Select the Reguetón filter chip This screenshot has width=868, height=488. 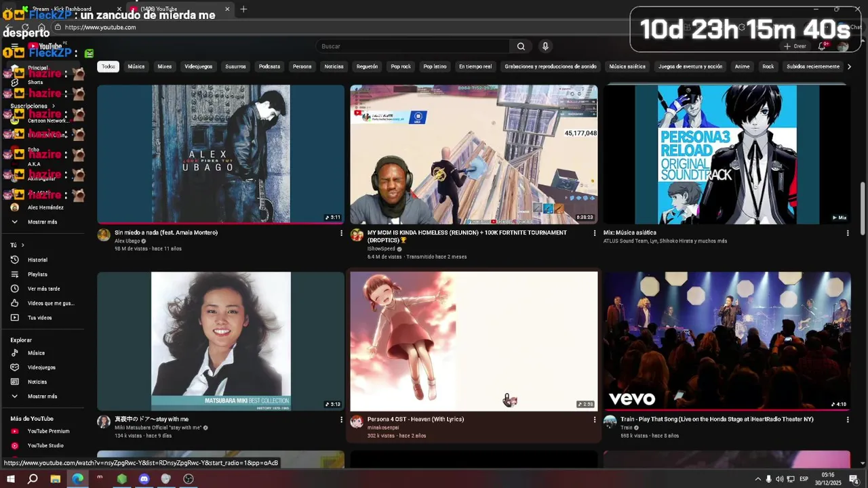(x=367, y=66)
